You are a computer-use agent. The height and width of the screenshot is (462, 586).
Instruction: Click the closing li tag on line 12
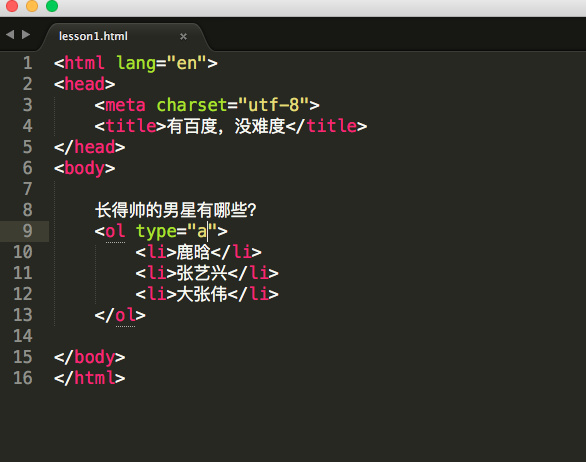coord(253,294)
